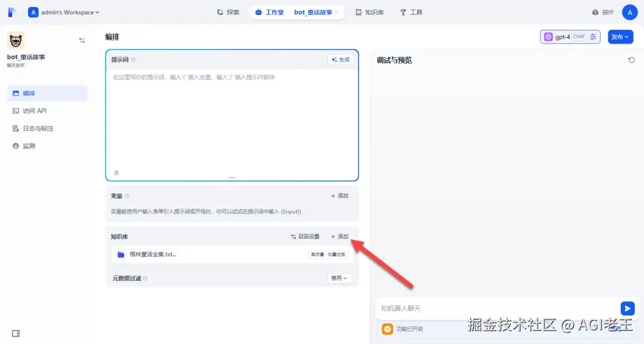The height and width of the screenshot is (344, 644).
Task: Open the 发布 publish dropdown
Action: 620,37
